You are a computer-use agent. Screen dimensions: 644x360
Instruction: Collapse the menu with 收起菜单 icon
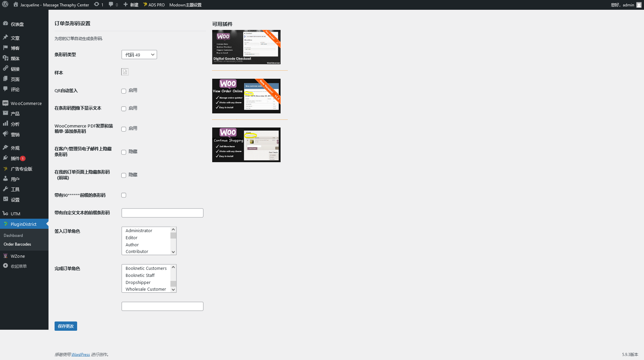(x=5, y=266)
